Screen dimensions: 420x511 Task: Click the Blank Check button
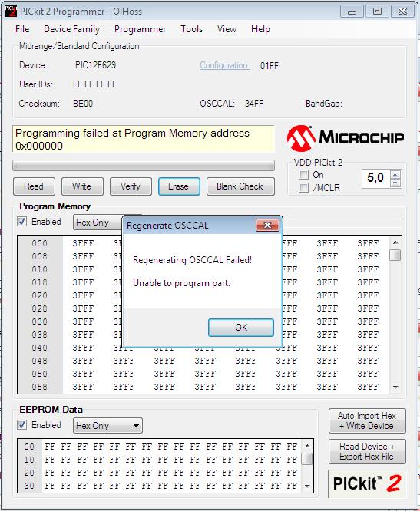point(240,186)
